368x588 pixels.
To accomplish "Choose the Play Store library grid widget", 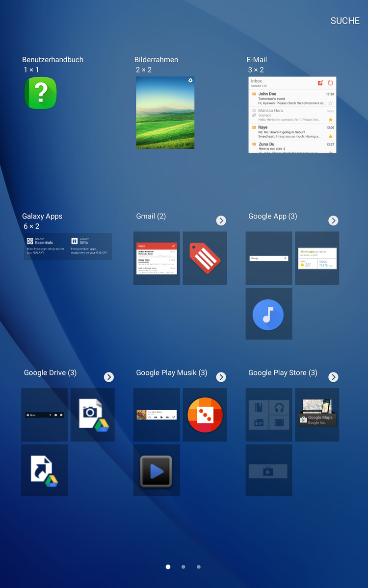I will point(269,415).
